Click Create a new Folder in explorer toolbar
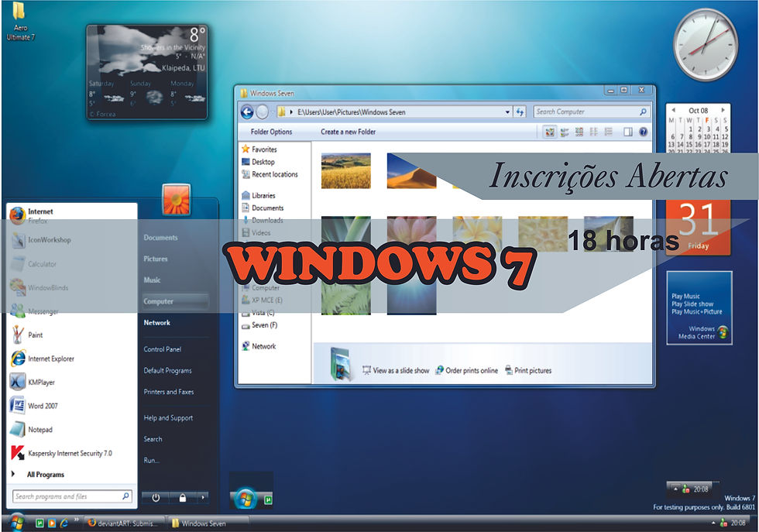 pos(348,132)
